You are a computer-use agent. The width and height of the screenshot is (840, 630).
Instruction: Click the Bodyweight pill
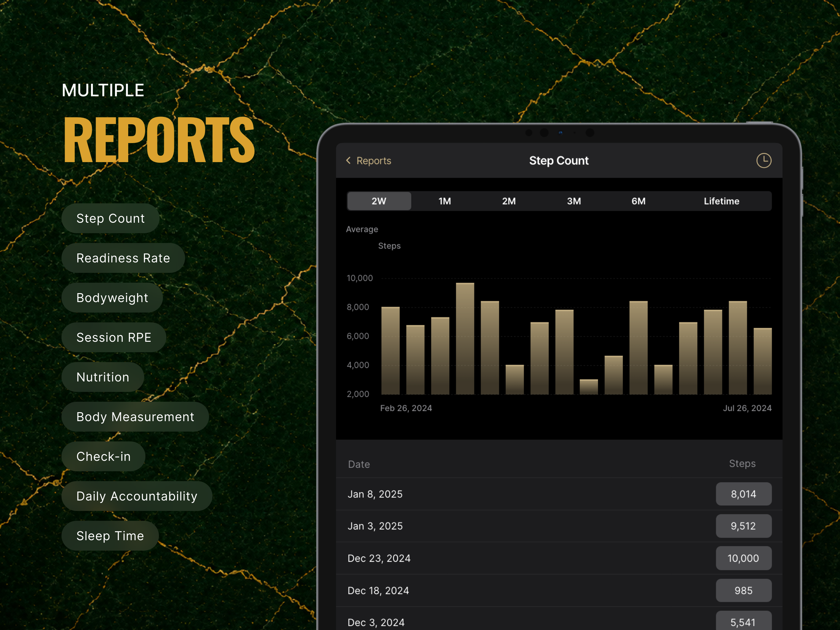(x=112, y=297)
